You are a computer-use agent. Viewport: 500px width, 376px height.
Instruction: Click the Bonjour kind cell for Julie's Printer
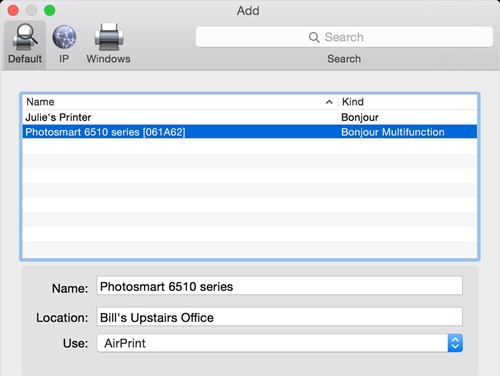[360, 117]
